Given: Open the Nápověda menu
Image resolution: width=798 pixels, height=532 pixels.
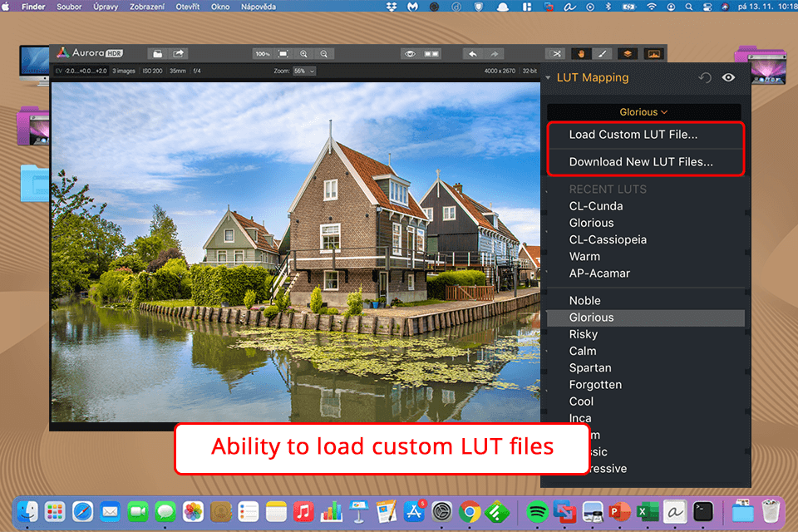Looking at the screenshot, I should point(258,7).
